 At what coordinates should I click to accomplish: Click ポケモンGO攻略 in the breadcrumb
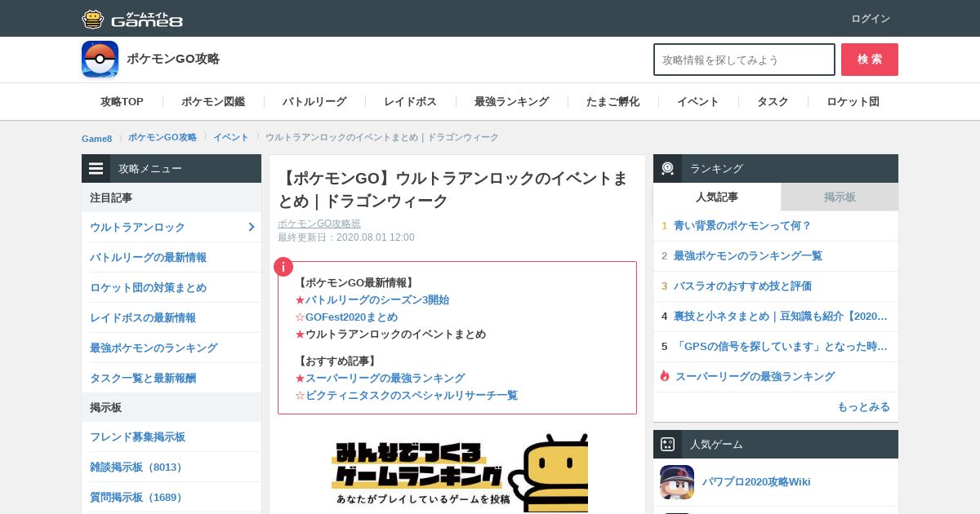tap(163, 137)
